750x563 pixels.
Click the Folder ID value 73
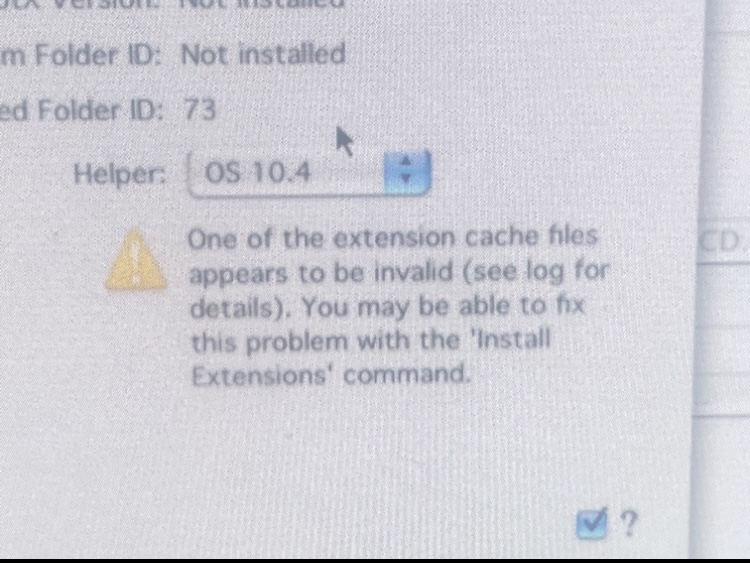coord(200,109)
